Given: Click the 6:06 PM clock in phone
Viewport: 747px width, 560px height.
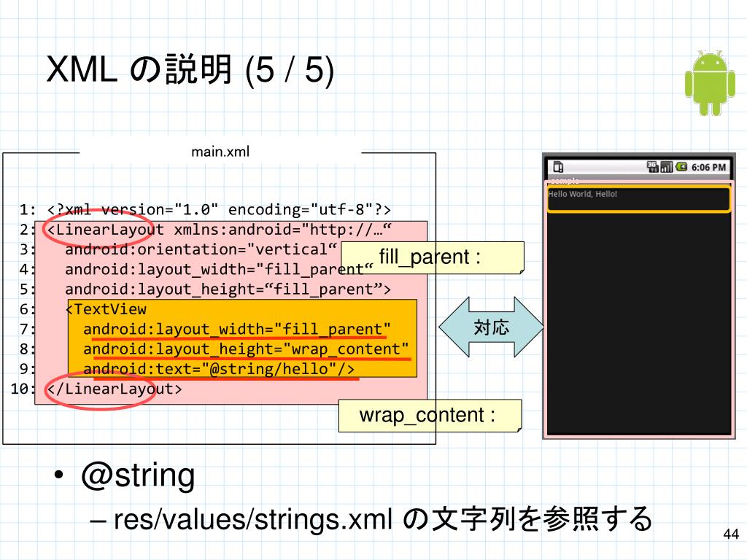Looking at the screenshot, I should coord(708,167).
